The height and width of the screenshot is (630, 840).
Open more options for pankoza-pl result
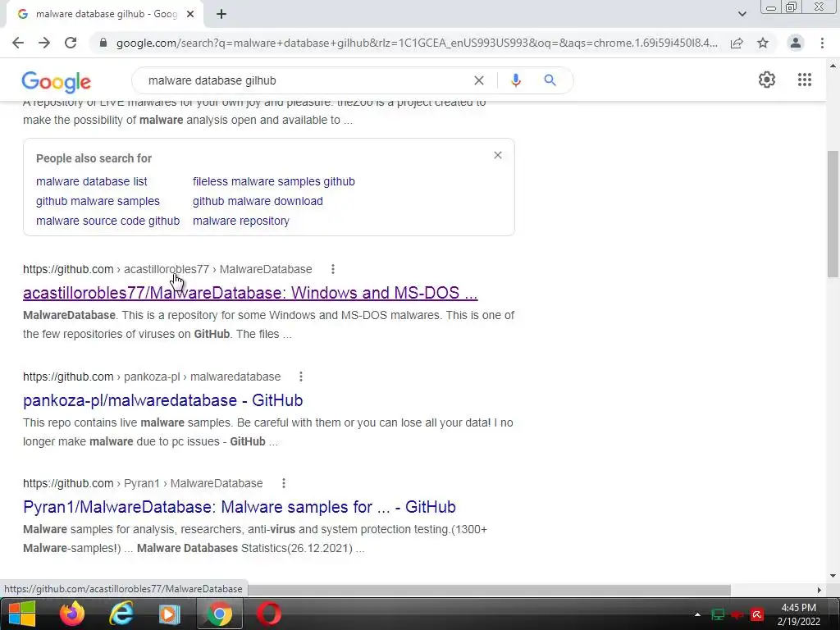click(301, 377)
